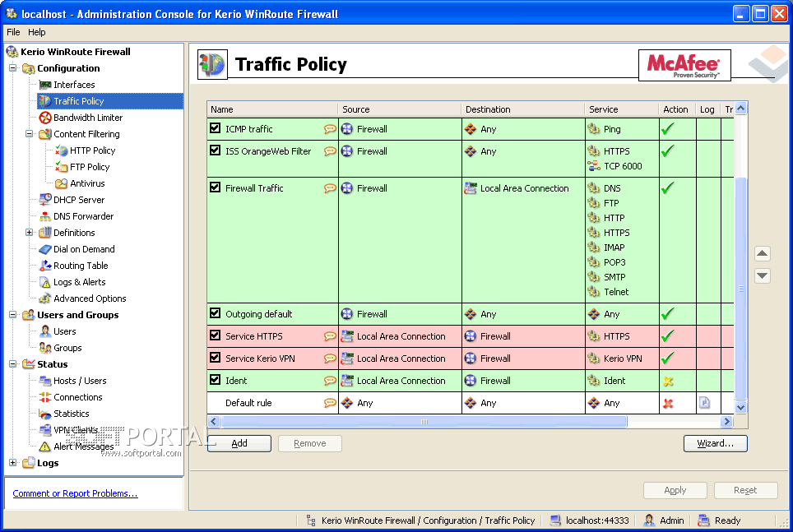Click the green allow checkmark of Outgoing default

point(668,314)
